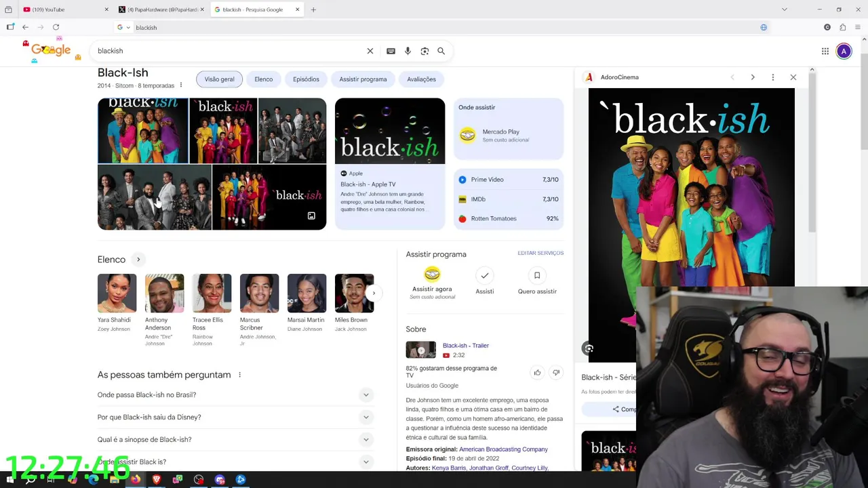The height and width of the screenshot is (488, 868).
Task: Open the on-screen keyboard input tool
Action: [391, 51]
